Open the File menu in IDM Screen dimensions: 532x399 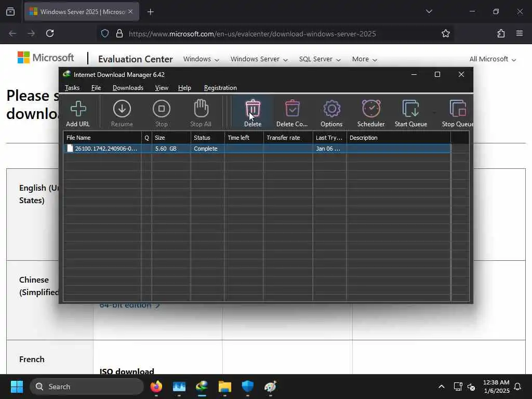[x=96, y=87]
